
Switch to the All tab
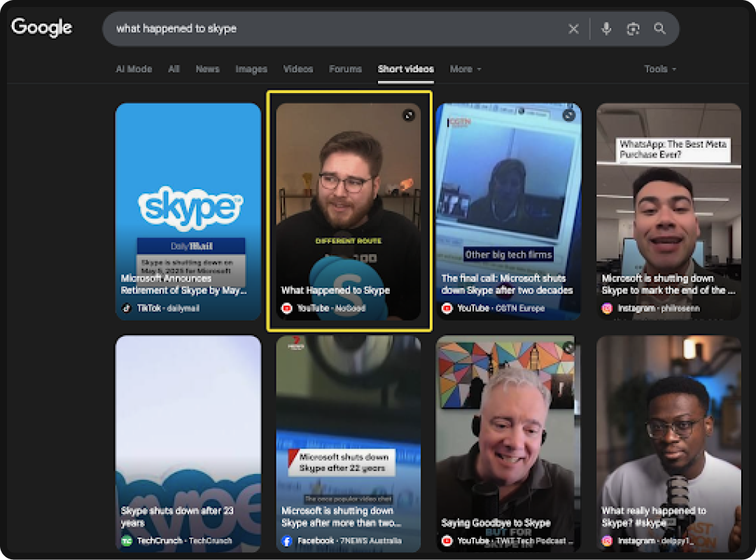click(174, 69)
